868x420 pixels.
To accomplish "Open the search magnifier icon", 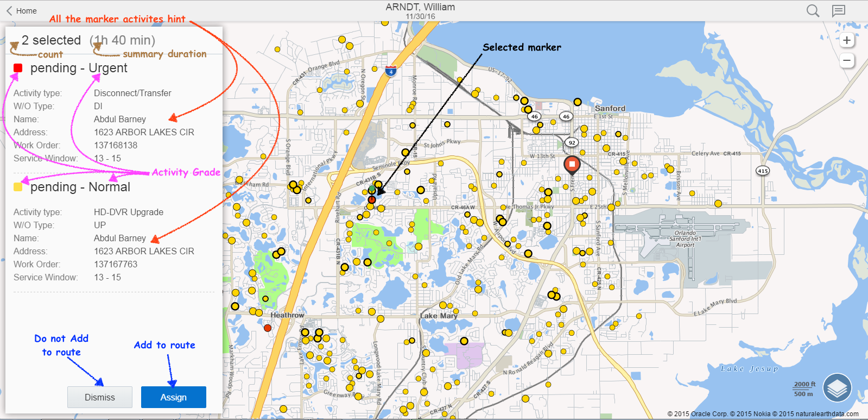I will click(813, 11).
